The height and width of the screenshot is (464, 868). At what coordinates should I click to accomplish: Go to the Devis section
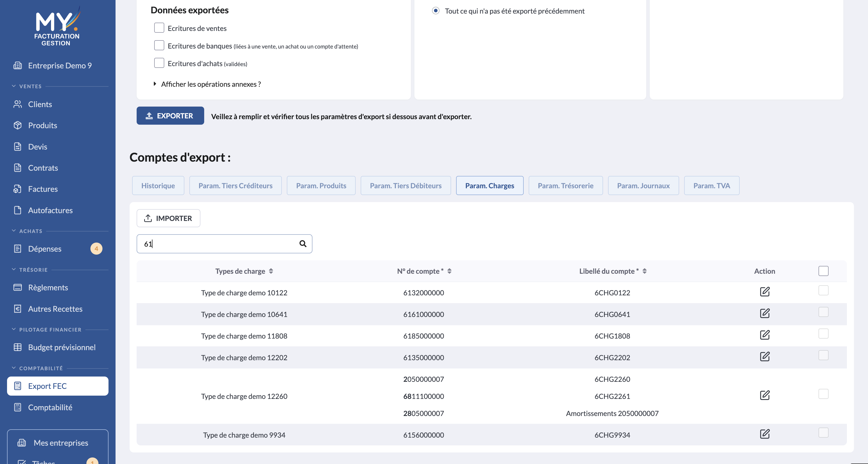point(37,147)
